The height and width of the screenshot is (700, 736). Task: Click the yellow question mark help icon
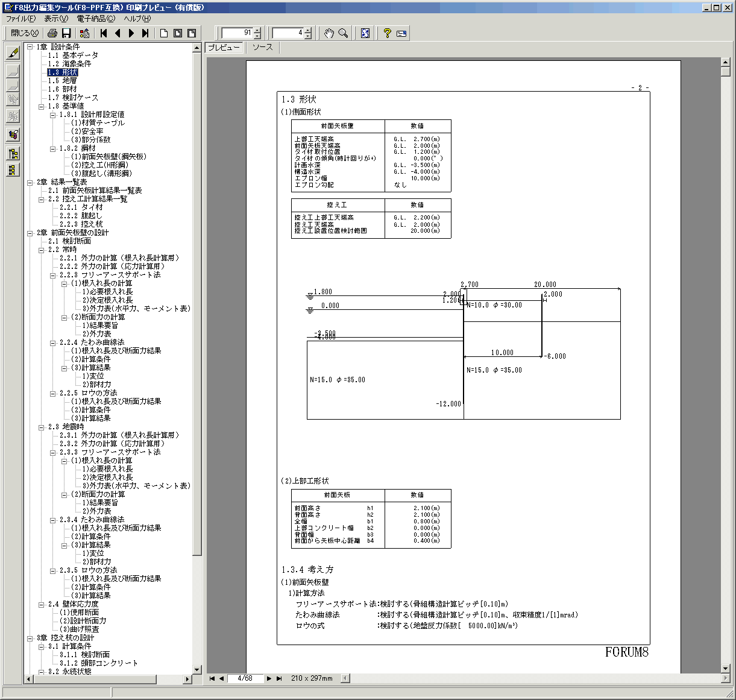[387, 33]
